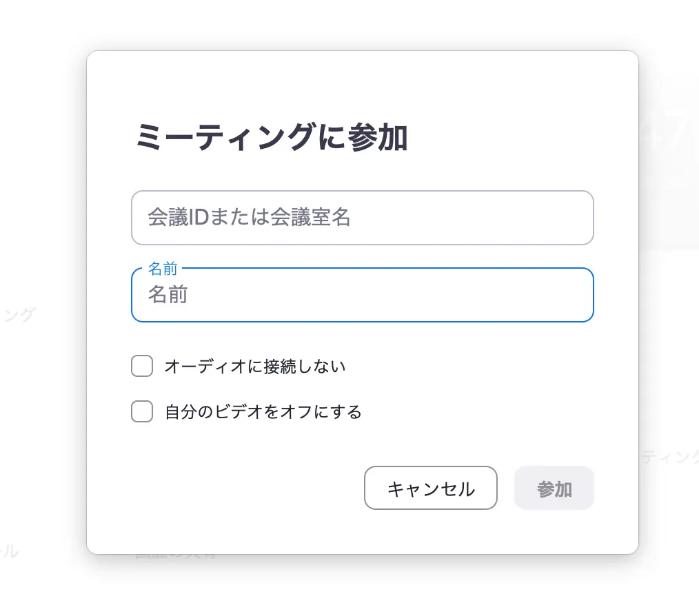Image resolution: width=699 pixels, height=616 pixels.
Task: Click the キャンセル button
Action: (x=431, y=488)
